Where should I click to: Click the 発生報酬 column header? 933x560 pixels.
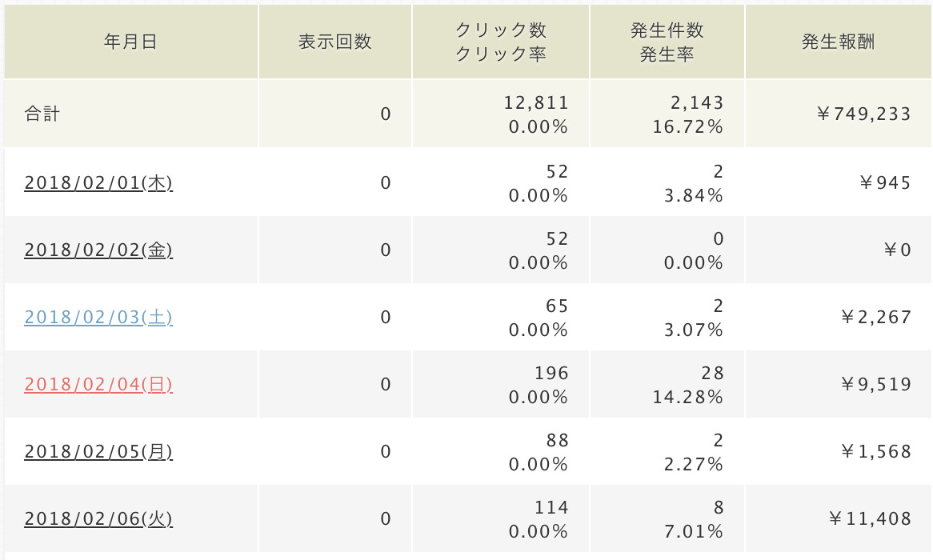point(838,42)
